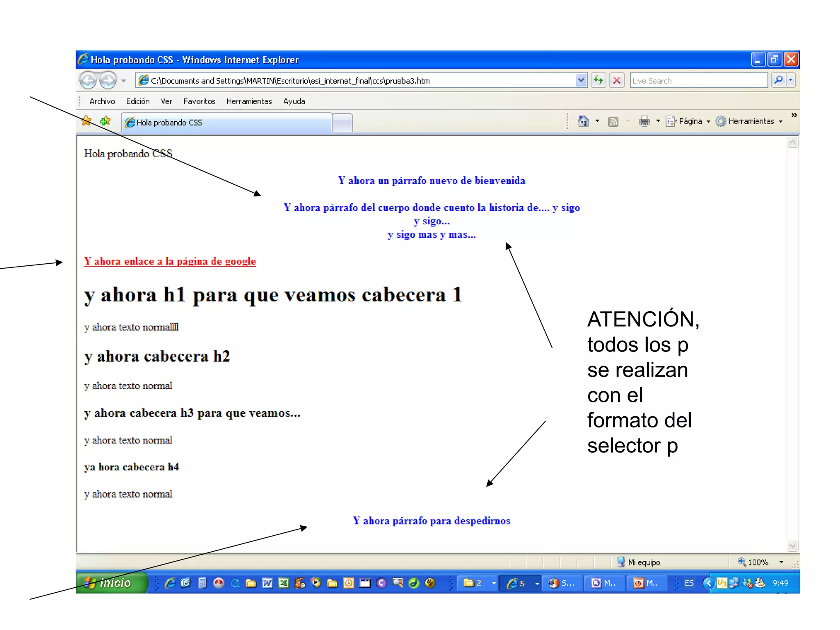Expand the zoom level dropdown arrow
The image size is (840, 630).
pyautogui.click(x=781, y=562)
